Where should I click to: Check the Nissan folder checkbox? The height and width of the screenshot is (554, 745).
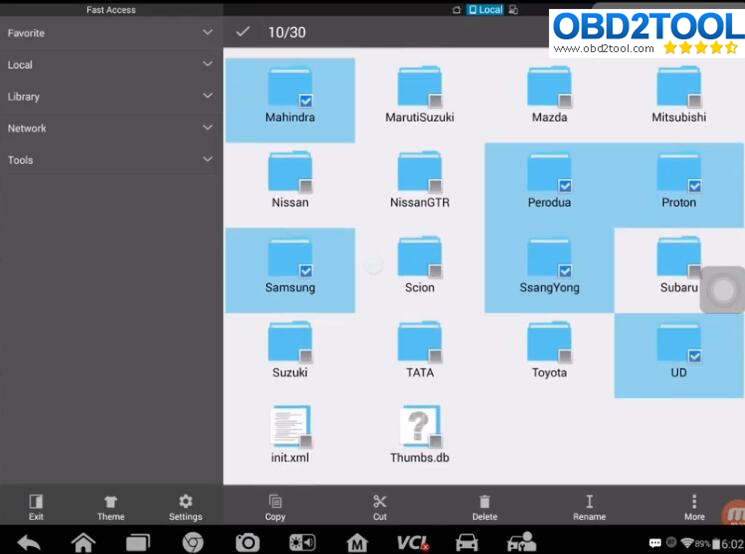point(306,185)
